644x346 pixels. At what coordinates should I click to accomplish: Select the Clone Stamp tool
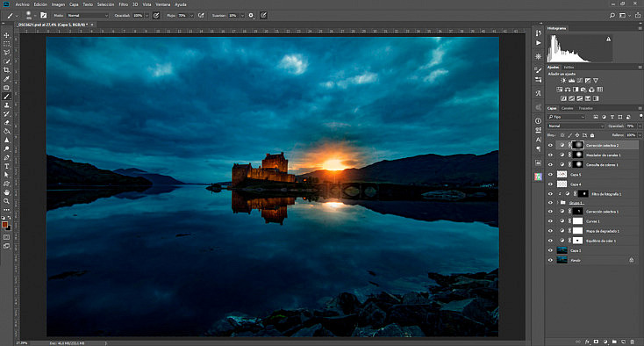[6, 105]
